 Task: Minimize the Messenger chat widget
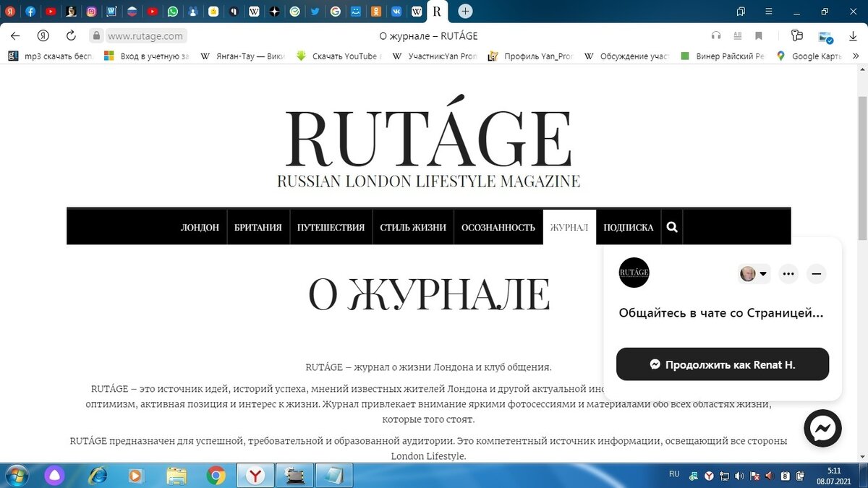817,274
